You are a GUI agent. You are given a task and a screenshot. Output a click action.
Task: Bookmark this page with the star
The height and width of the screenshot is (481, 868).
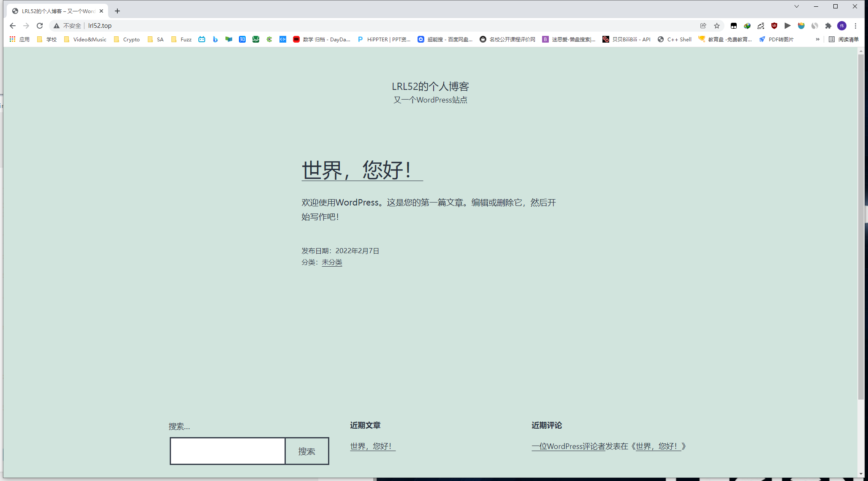[717, 26]
